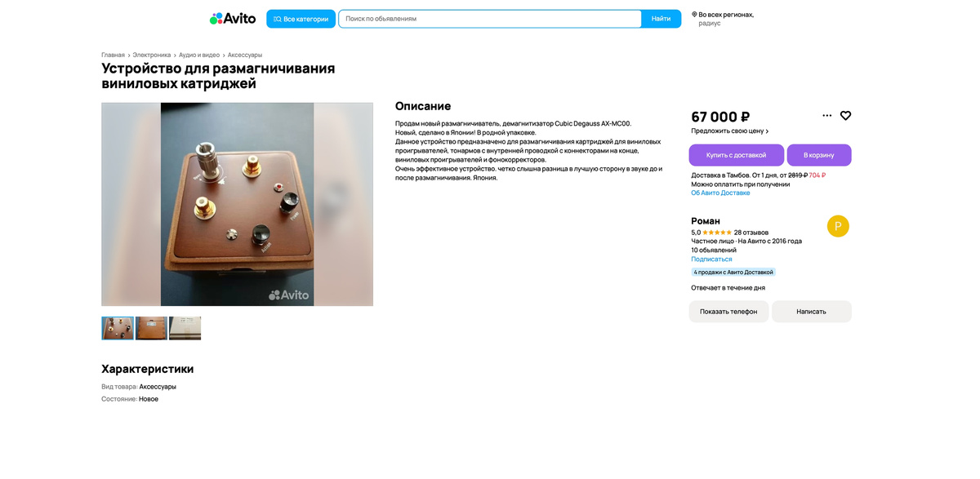Image resolution: width=980 pixels, height=479 pixels.
Task: Open Все категории categories menu
Action: pyautogui.click(x=301, y=19)
